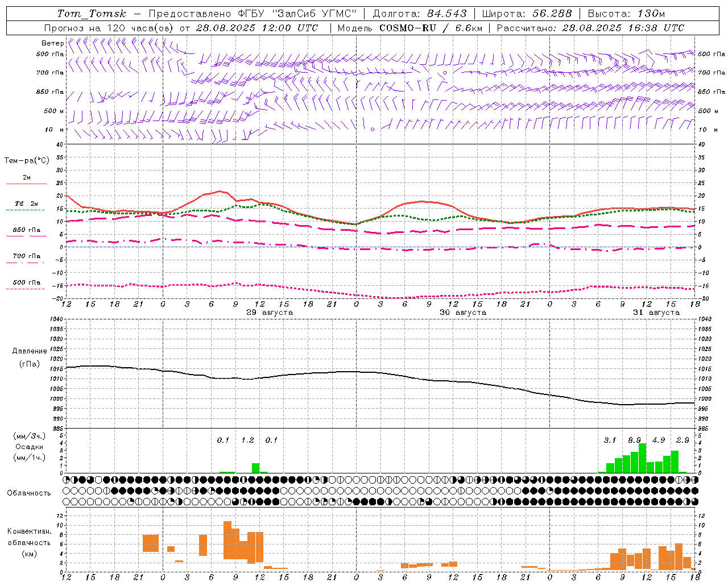The height and width of the screenshot is (582, 728).
Task: Click the 31 августа date label
Action: [656, 313]
